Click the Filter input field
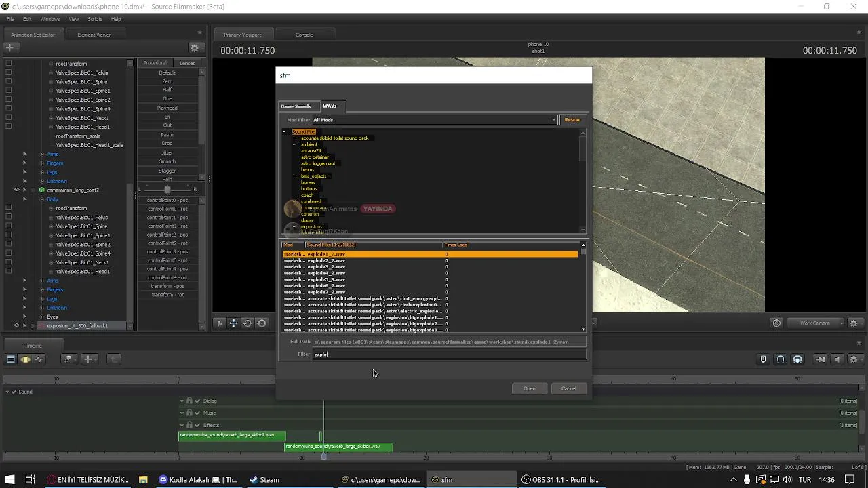The height and width of the screenshot is (488, 868). (x=450, y=354)
